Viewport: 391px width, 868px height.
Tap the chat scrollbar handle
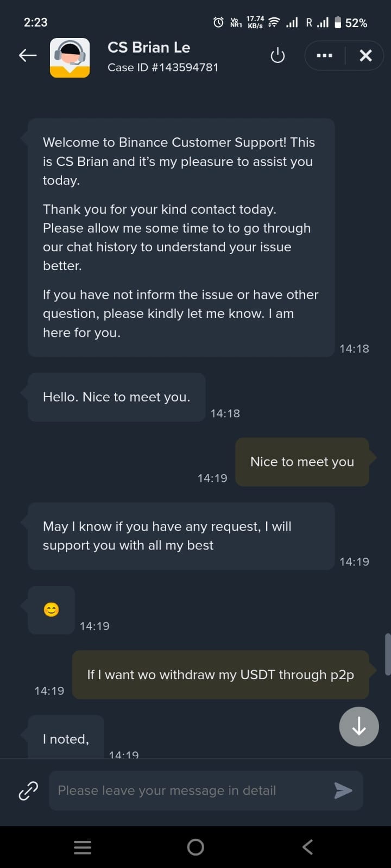click(x=388, y=654)
